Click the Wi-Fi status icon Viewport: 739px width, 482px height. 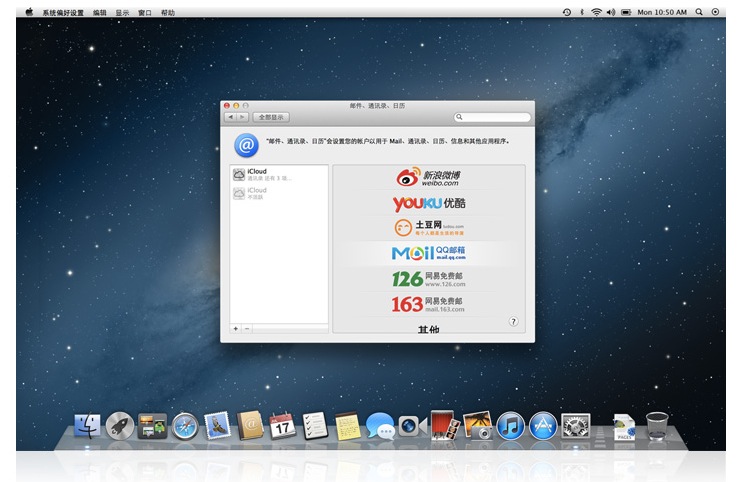(x=596, y=12)
